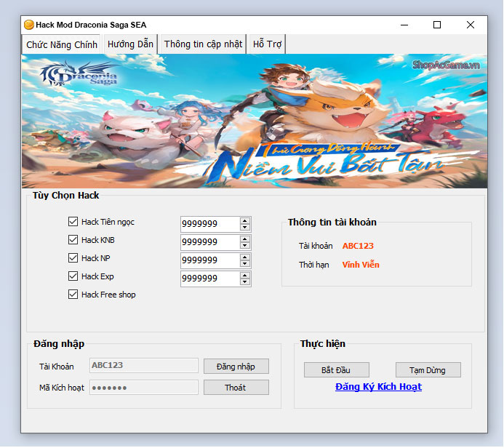Open the Đăng Ký Kích Hoạt link
504x448 pixels.
point(379,387)
